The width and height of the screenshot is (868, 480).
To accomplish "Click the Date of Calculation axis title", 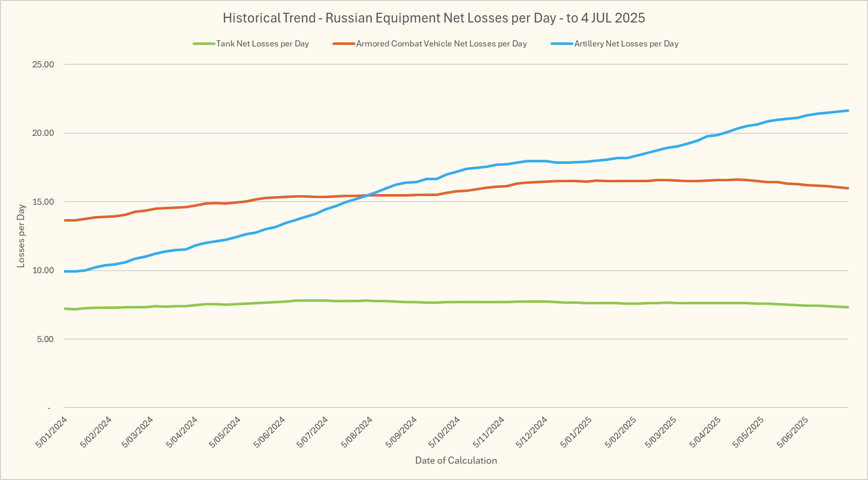I will 456,460.
